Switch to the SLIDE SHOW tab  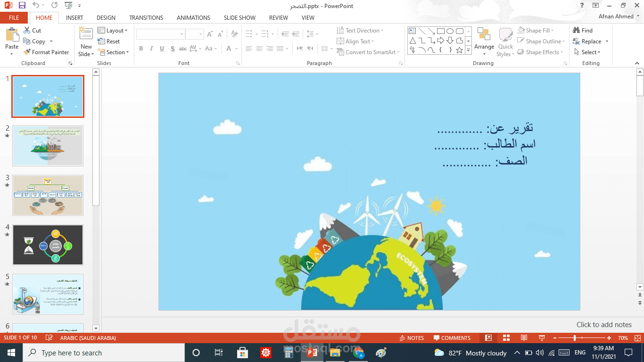coord(239,17)
